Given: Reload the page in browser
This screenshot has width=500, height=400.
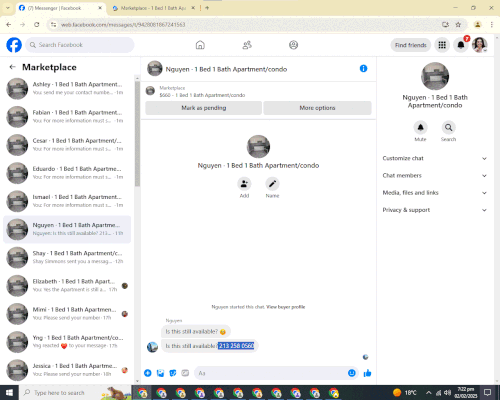Looking at the screenshot, I should click(x=37, y=25).
